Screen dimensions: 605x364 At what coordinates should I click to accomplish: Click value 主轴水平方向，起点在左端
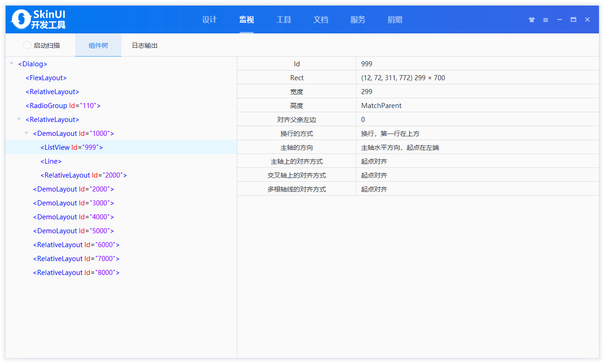[400, 147]
